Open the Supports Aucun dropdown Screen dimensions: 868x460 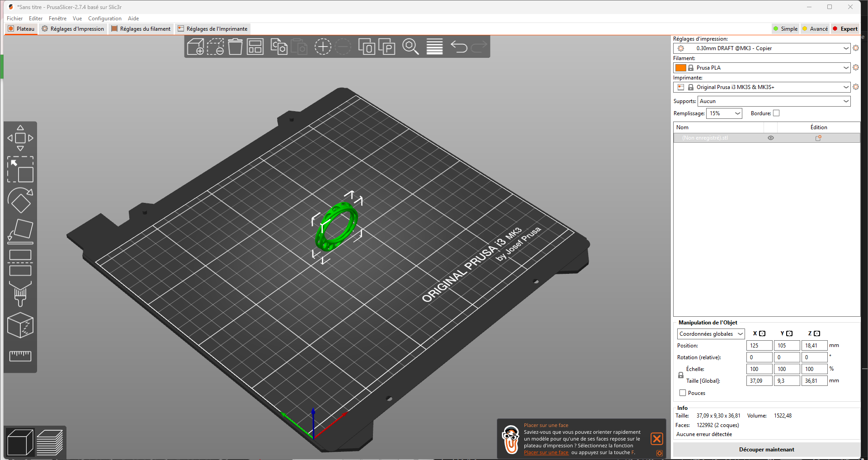(x=774, y=101)
